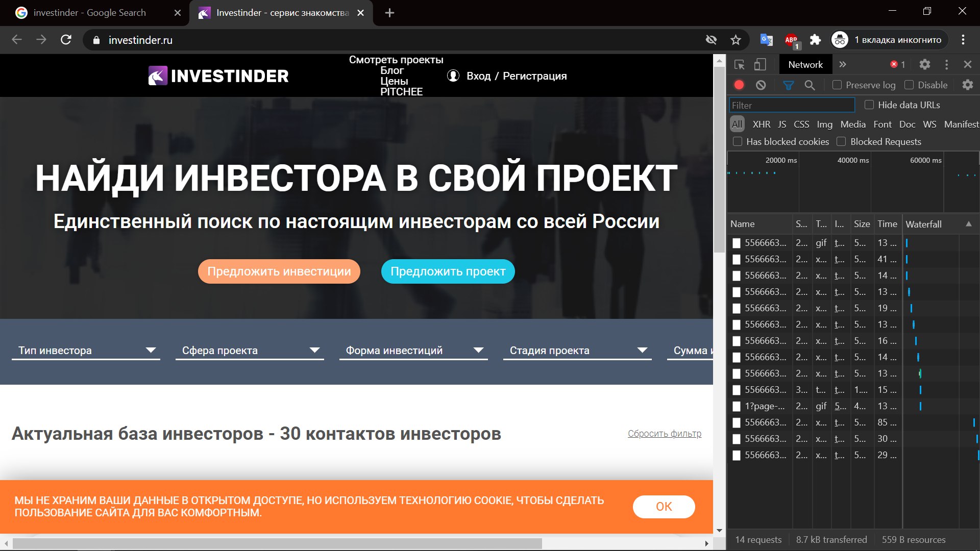This screenshot has height=551, width=980.
Task: Open the PITCHEE link
Action: (402, 92)
